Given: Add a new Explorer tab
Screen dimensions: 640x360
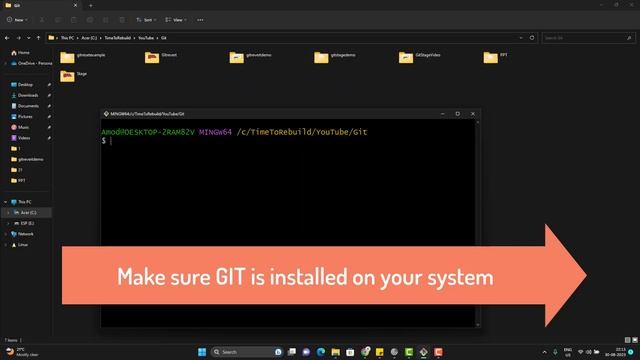Looking at the screenshot, I should point(91,5).
